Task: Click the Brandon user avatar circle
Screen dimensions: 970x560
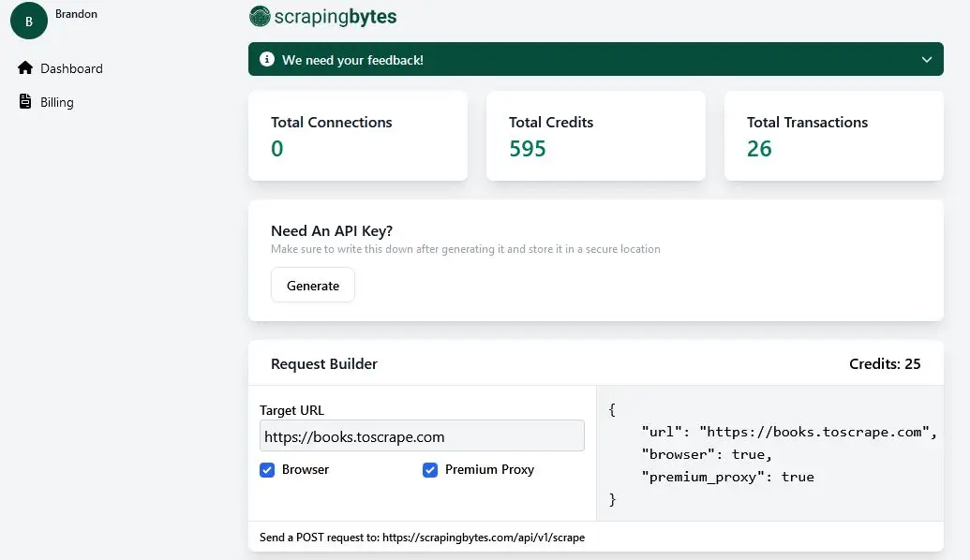Action: pos(28,21)
